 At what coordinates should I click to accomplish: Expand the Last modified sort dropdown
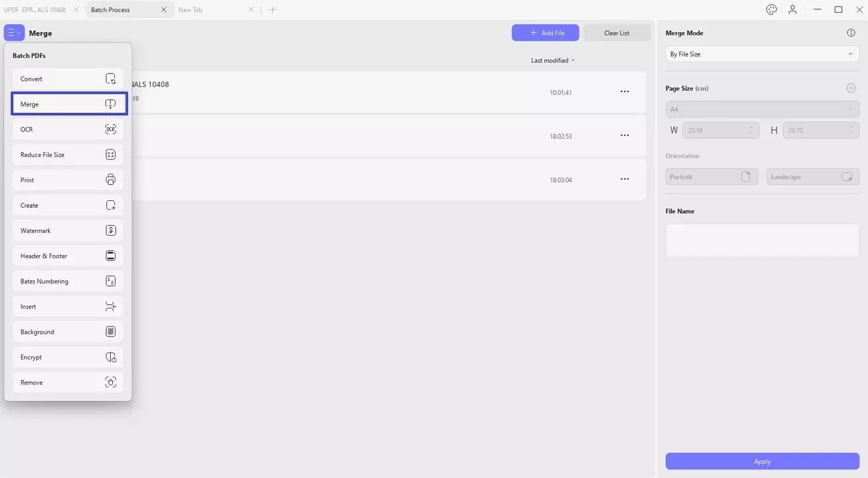553,61
